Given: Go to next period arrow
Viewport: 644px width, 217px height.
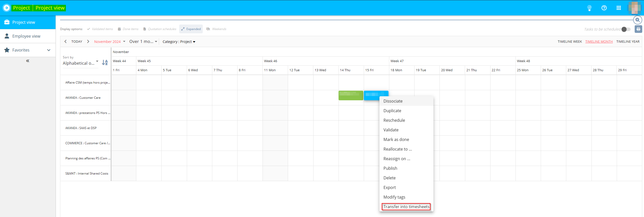Looking at the screenshot, I should [x=88, y=41].
